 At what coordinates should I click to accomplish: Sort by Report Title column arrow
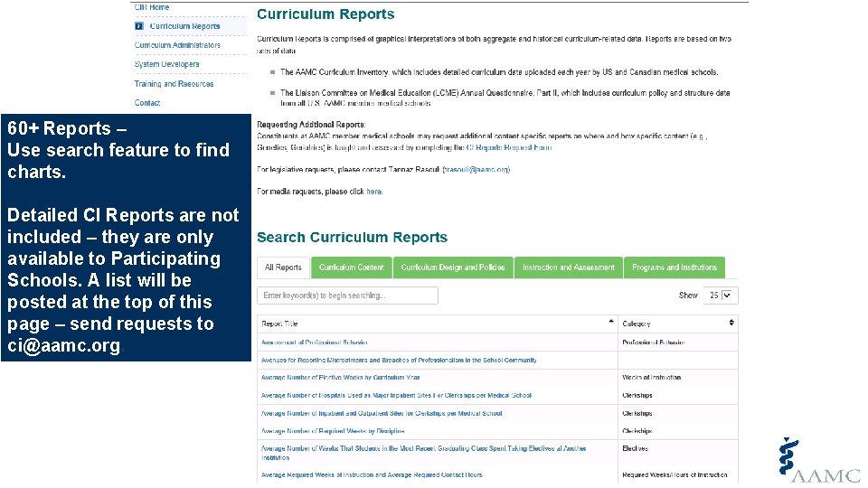pyautogui.click(x=611, y=322)
